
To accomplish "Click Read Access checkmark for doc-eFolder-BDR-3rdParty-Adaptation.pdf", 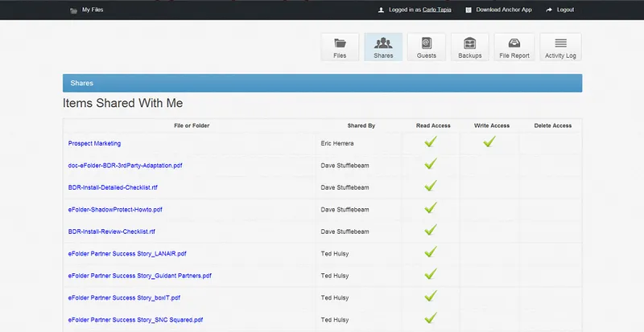I will coord(431,164).
